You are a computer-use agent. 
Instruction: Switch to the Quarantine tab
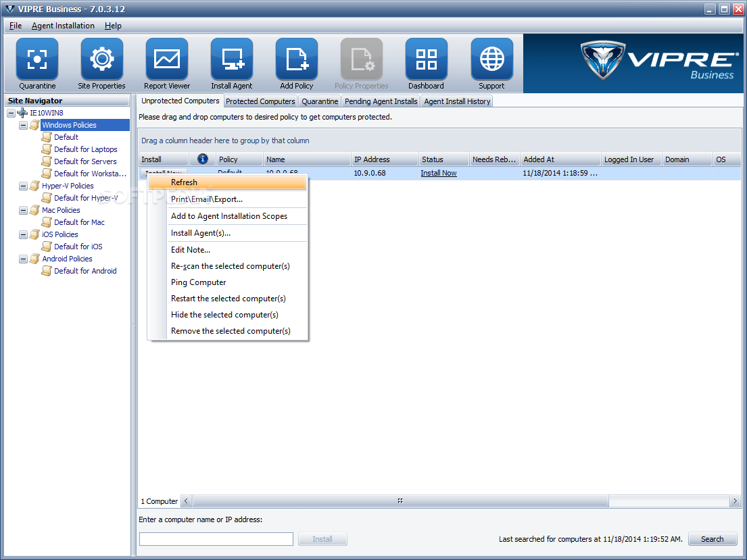(320, 101)
